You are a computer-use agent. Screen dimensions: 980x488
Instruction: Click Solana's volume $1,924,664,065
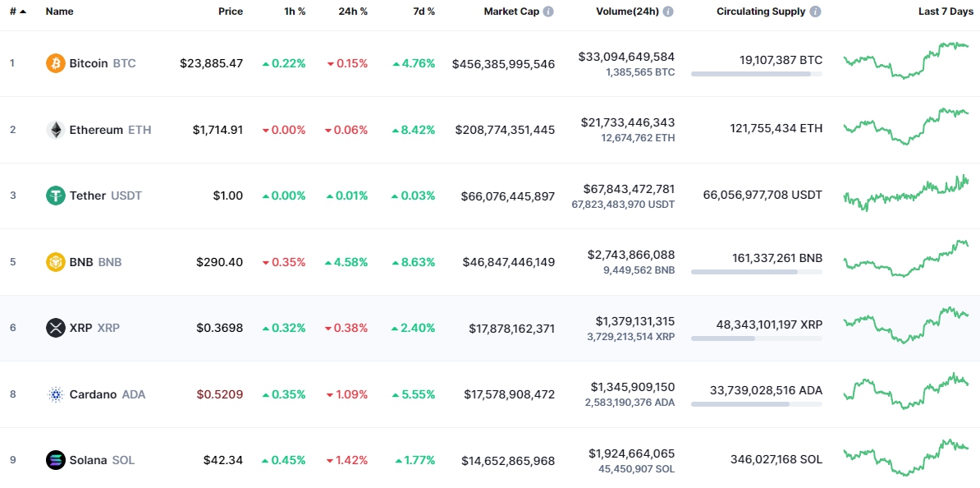tap(632, 453)
